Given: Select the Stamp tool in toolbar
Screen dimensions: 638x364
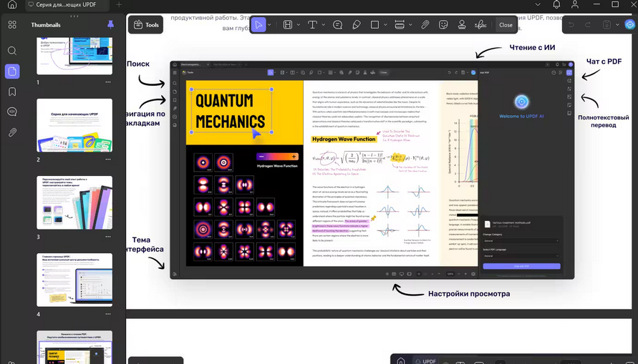Looking at the screenshot, I should click(x=462, y=24).
